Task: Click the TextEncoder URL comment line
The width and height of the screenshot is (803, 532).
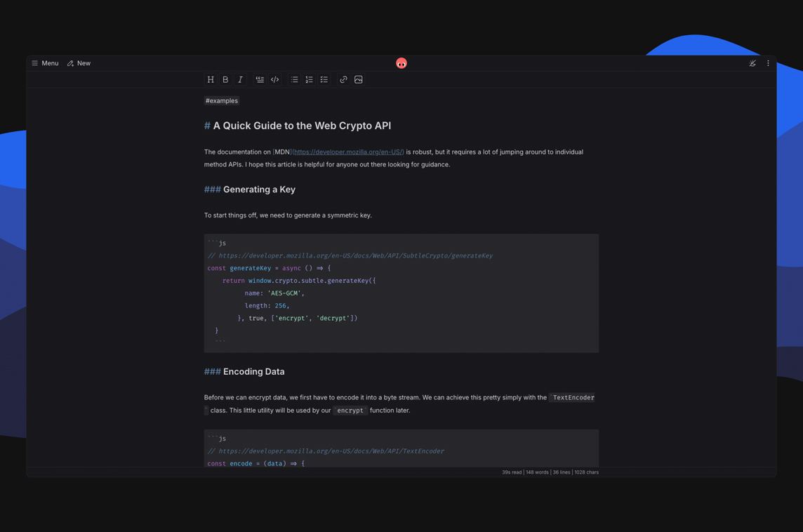Action: [326, 451]
